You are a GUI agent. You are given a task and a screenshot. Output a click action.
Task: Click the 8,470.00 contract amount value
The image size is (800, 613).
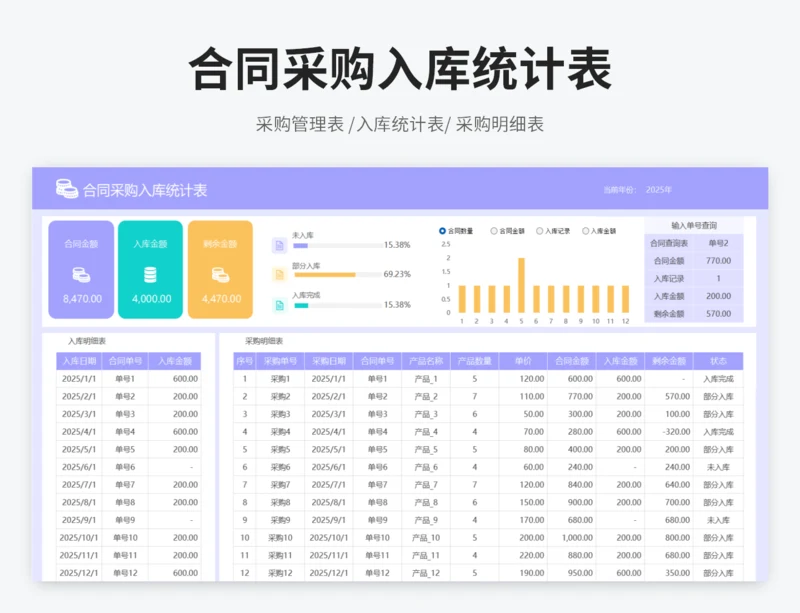tap(82, 299)
